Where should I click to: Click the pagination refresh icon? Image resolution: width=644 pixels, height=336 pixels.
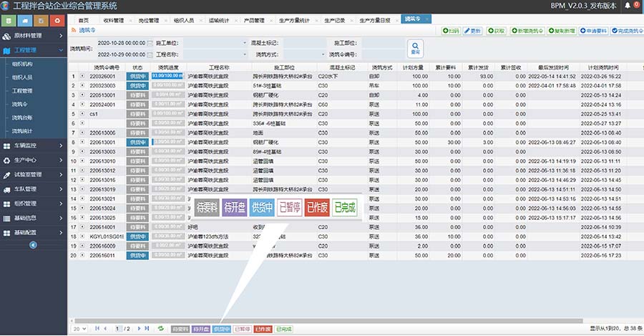click(161, 328)
